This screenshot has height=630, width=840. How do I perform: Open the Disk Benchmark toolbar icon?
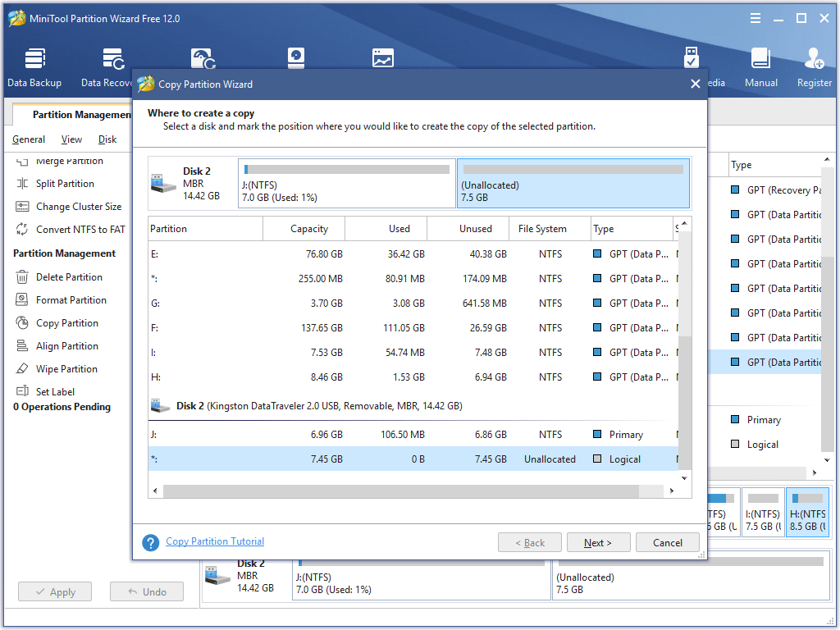(383, 58)
